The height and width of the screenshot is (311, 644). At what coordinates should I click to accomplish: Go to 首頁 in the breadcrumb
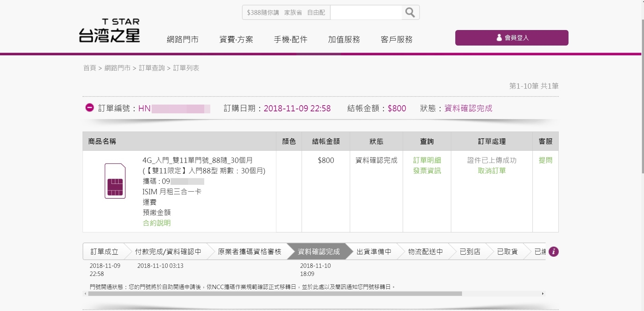pos(90,68)
